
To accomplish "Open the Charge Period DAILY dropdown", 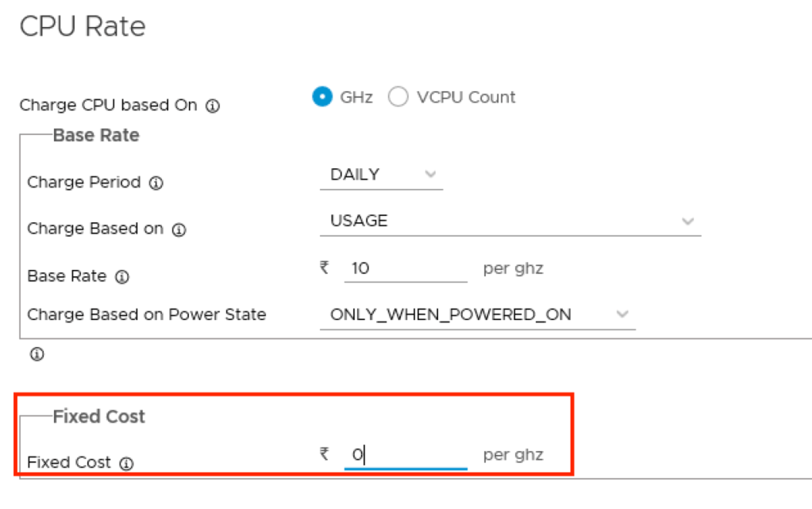I will (x=381, y=175).
